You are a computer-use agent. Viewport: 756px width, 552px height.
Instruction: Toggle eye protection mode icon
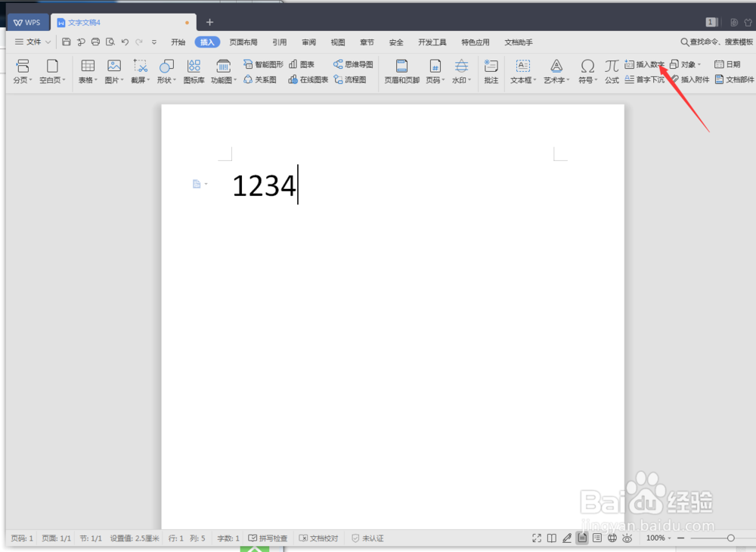click(x=627, y=538)
